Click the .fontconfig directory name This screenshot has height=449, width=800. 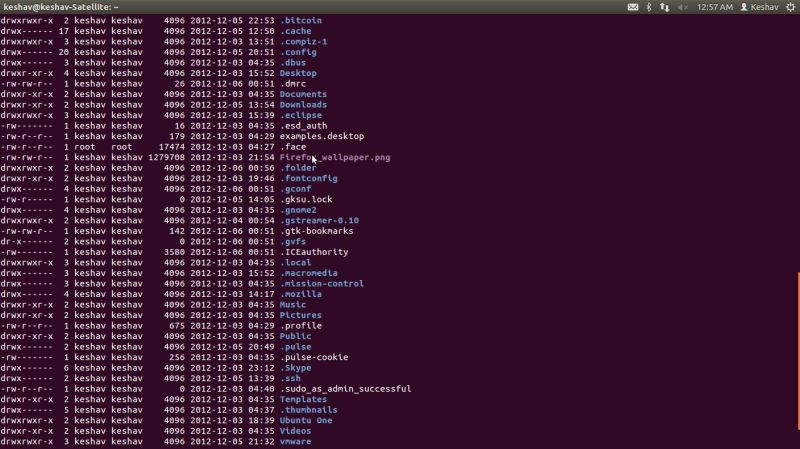pyautogui.click(x=309, y=179)
